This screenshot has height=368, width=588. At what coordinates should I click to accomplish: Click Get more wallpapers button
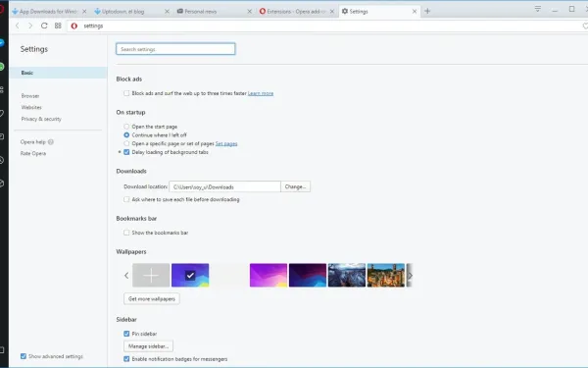click(x=152, y=299)
